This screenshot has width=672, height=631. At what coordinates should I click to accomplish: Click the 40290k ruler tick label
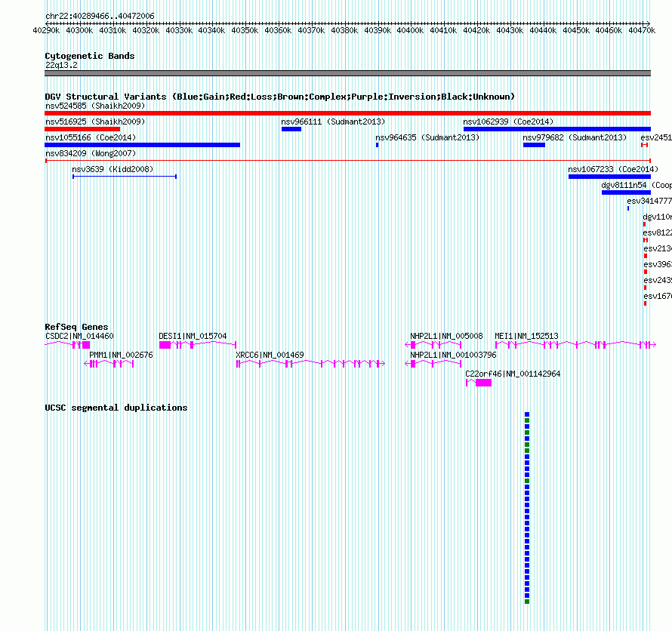46,30
